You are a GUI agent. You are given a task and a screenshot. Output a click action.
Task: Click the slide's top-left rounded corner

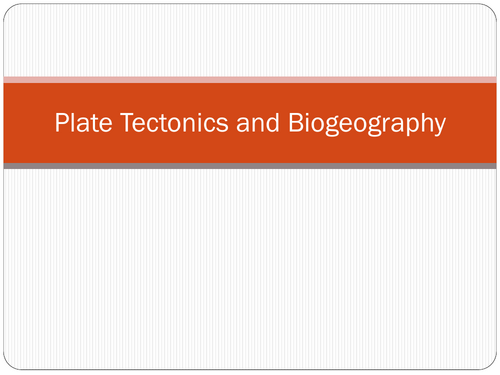coord(9,10)
